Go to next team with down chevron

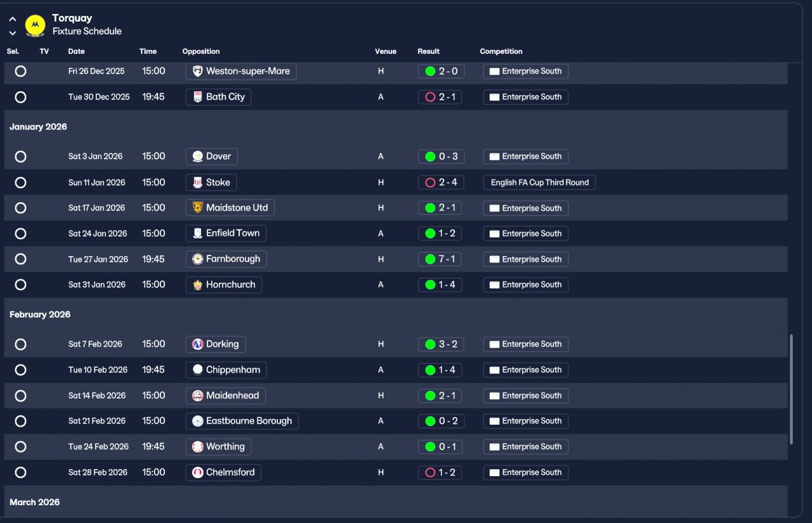[x=13, y=33]
